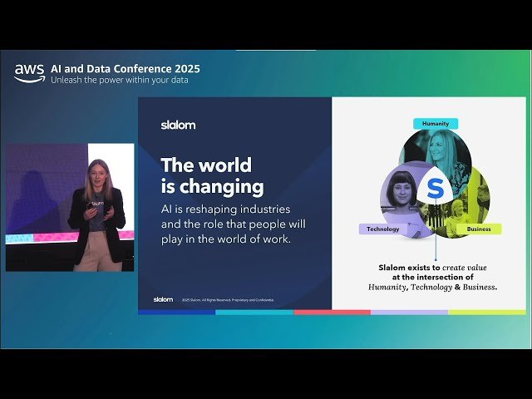Click the speaker video thumbnail
This screenshot has height=399, width=532.
point(70,207)
